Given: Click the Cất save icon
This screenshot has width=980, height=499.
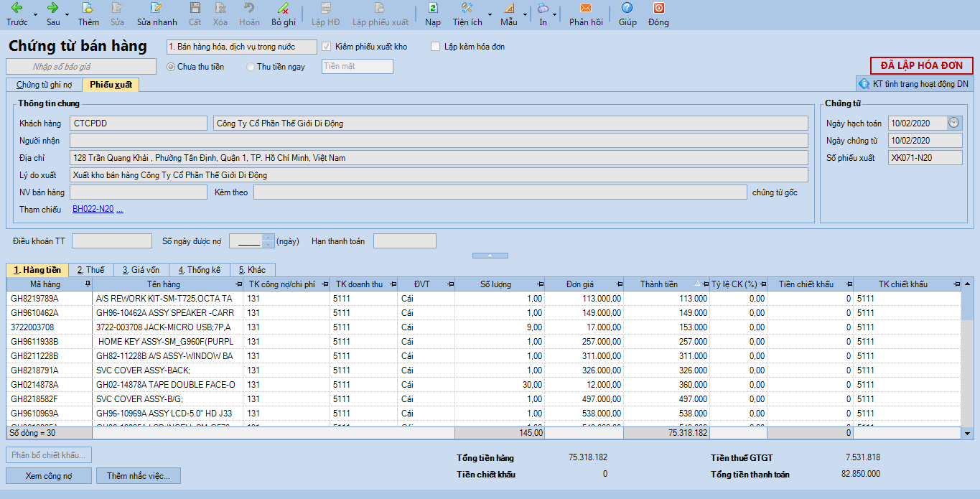Looking at the screenshot, I should point(195,14).
